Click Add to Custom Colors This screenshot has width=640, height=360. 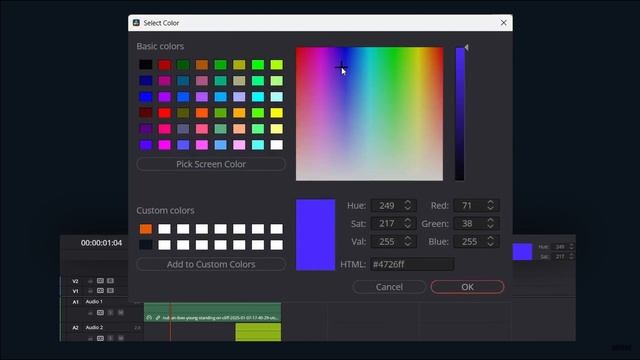pyautogui.click(x=211, y=264)
